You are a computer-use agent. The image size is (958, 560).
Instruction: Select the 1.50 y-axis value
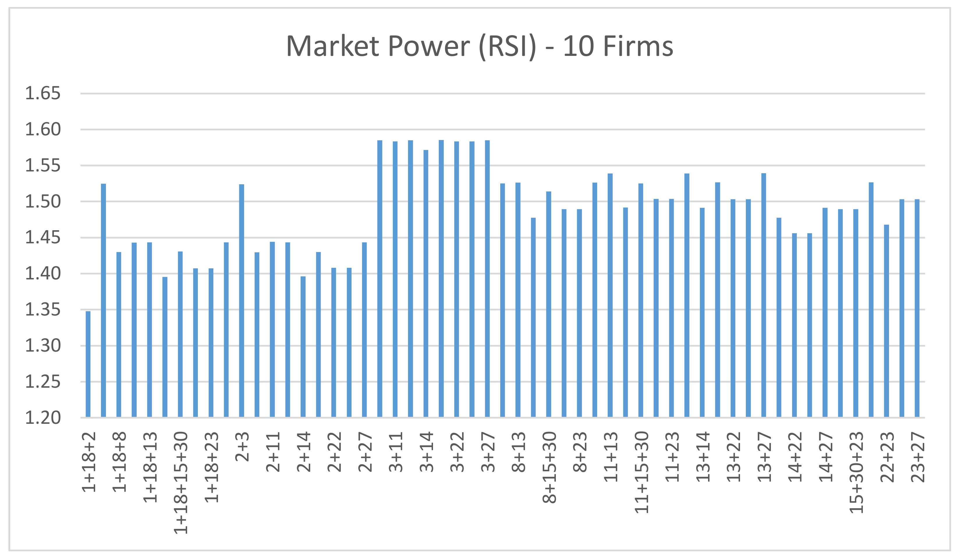click(x=42, y=201)
